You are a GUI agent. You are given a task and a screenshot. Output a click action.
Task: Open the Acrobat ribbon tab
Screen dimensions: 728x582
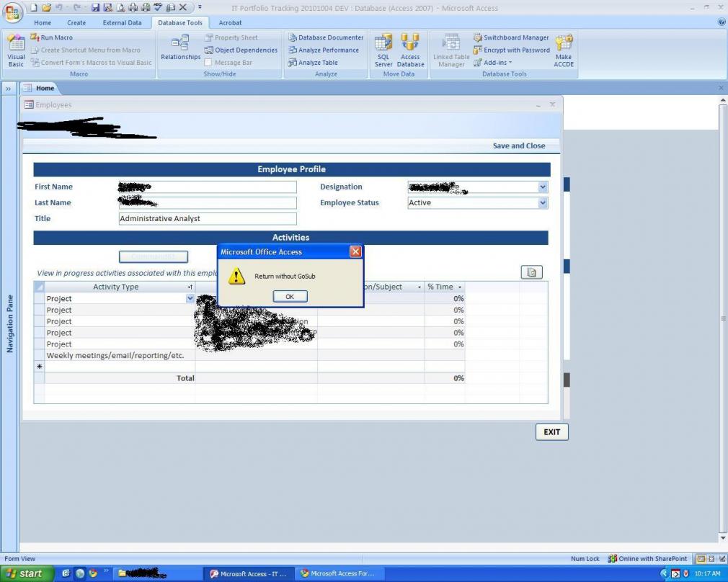(x=230, y=22)
